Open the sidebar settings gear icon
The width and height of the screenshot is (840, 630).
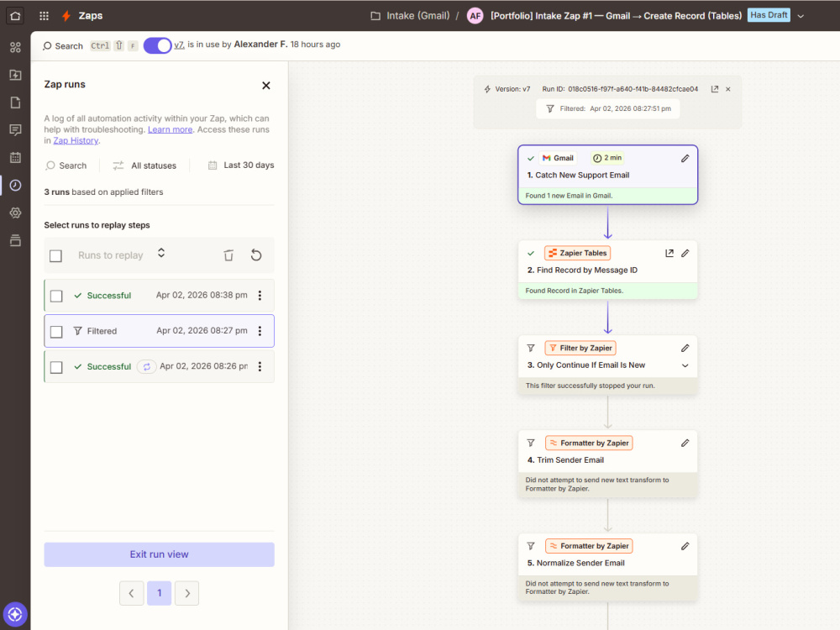coord(15,213)
